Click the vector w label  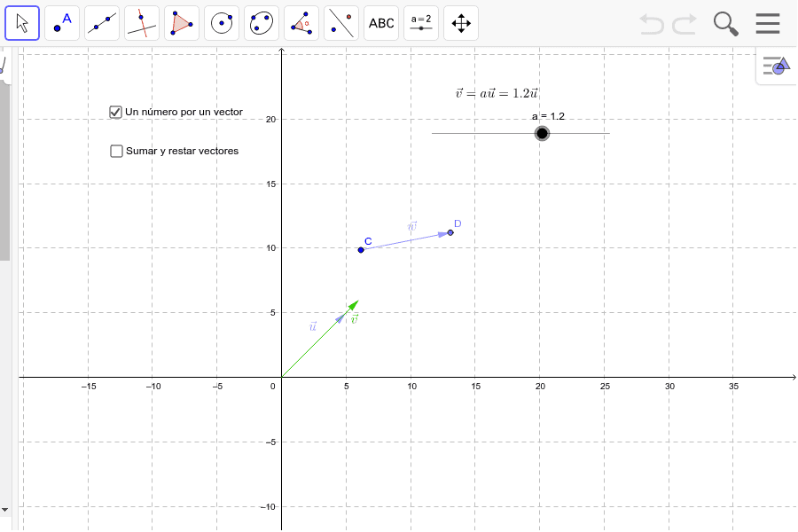(x=412, y=226)
